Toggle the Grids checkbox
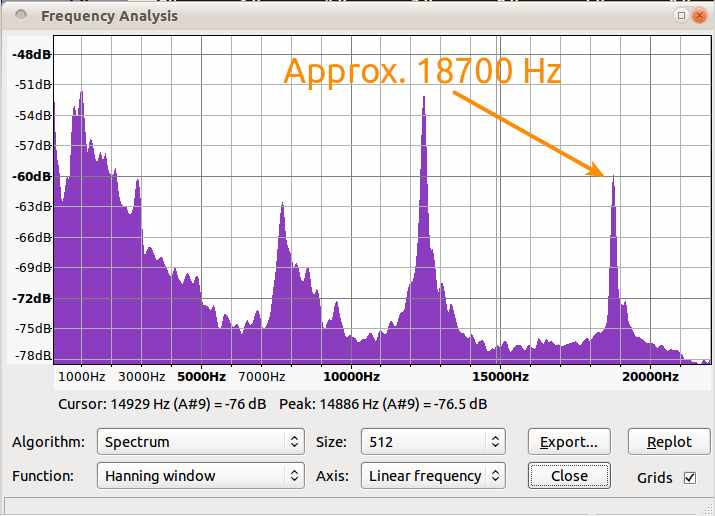Screen dimensions: 715x516 tap(690, 477)
